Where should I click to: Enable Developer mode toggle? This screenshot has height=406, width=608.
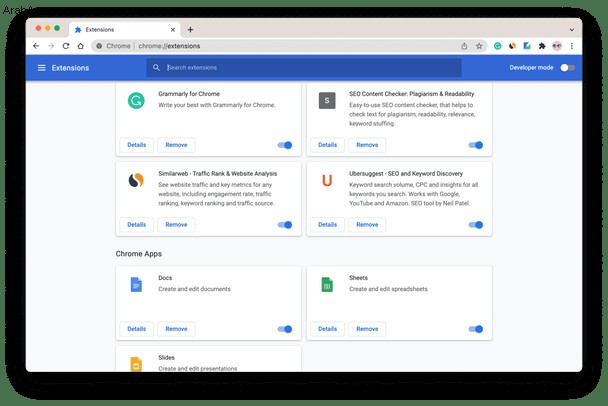point(567,68)
